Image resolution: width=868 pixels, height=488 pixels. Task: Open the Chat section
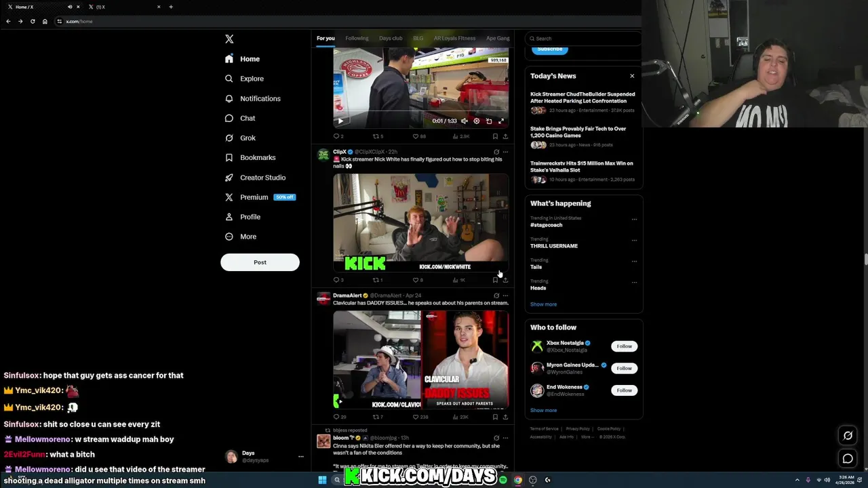[x=240, y=118]
